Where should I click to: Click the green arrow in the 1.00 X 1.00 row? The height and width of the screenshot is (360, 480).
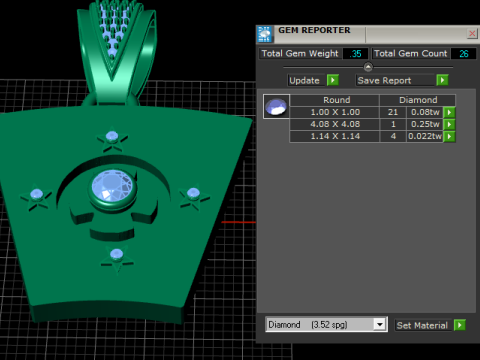click(x=449, y=112)
